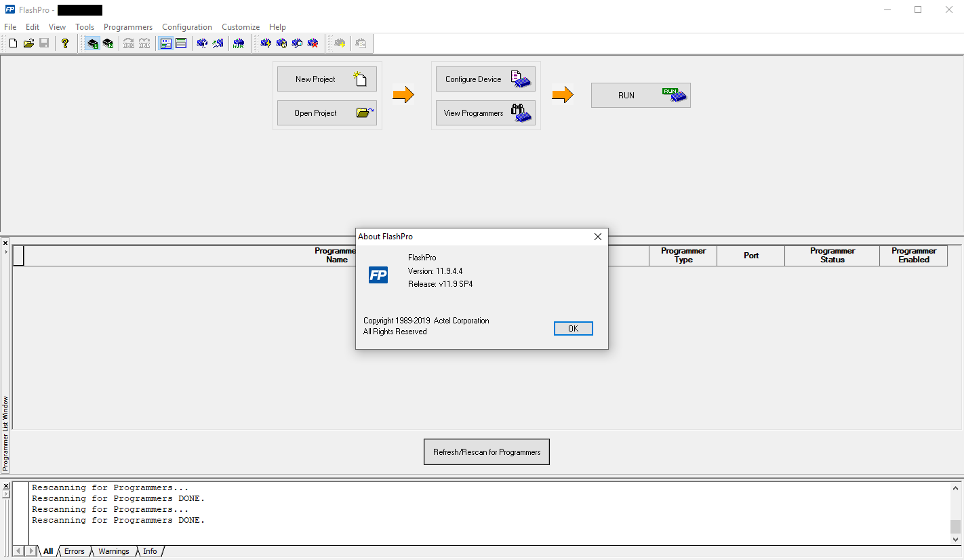Open the File menu
This screenshot has height=560, width=964.
tap(10, 27)
